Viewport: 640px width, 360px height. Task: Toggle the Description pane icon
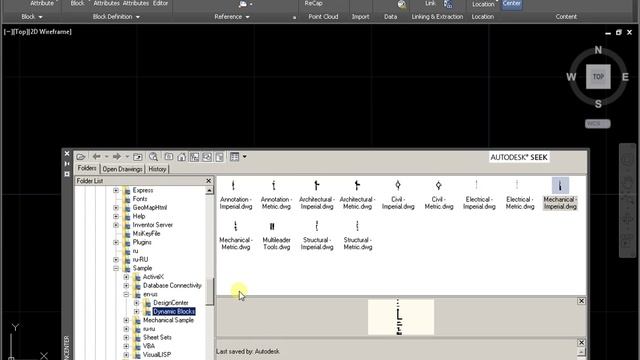(220, 157)
